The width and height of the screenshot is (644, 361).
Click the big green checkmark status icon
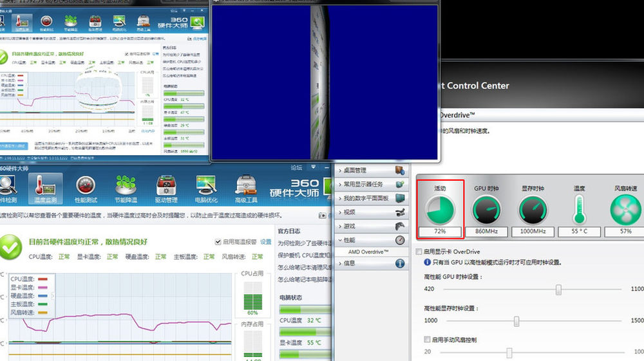(11, 247)
